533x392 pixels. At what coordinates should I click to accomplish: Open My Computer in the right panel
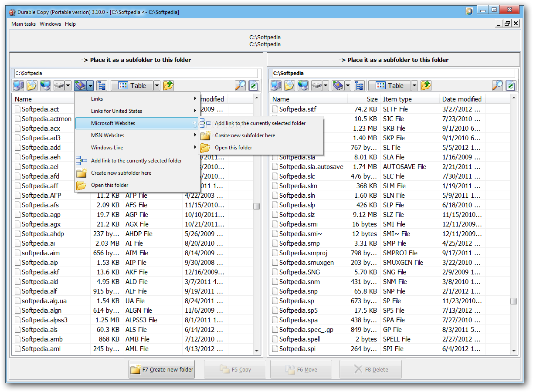click(276, 85)
